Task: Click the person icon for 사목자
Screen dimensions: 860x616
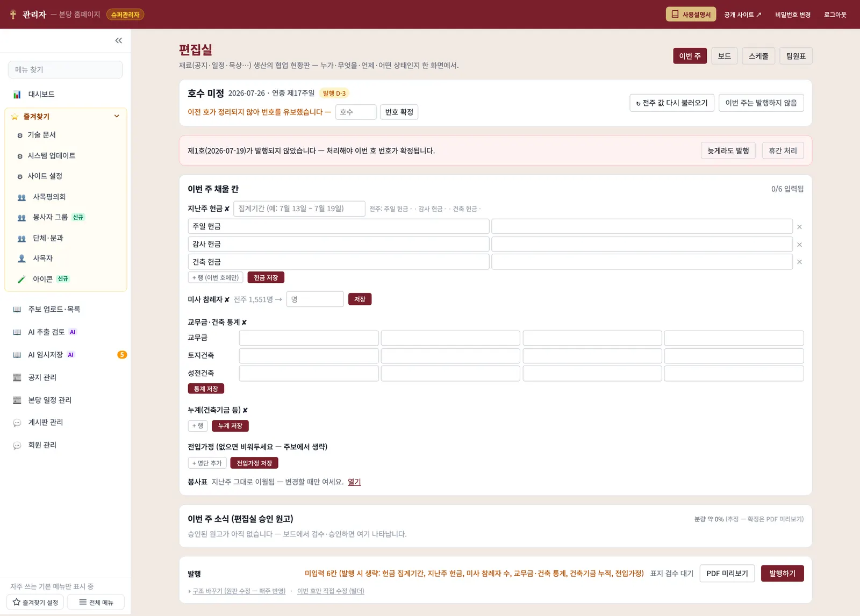Action: pyautogui.click(x=21, y=259)
